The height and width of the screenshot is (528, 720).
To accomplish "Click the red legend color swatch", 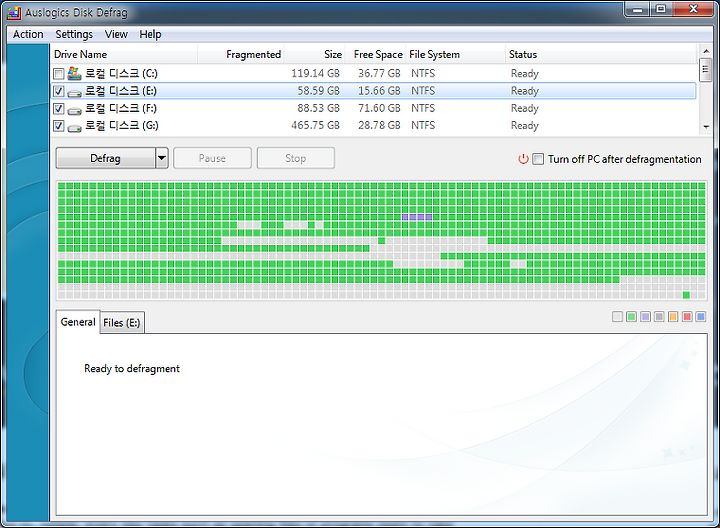I will pos(687,316).
